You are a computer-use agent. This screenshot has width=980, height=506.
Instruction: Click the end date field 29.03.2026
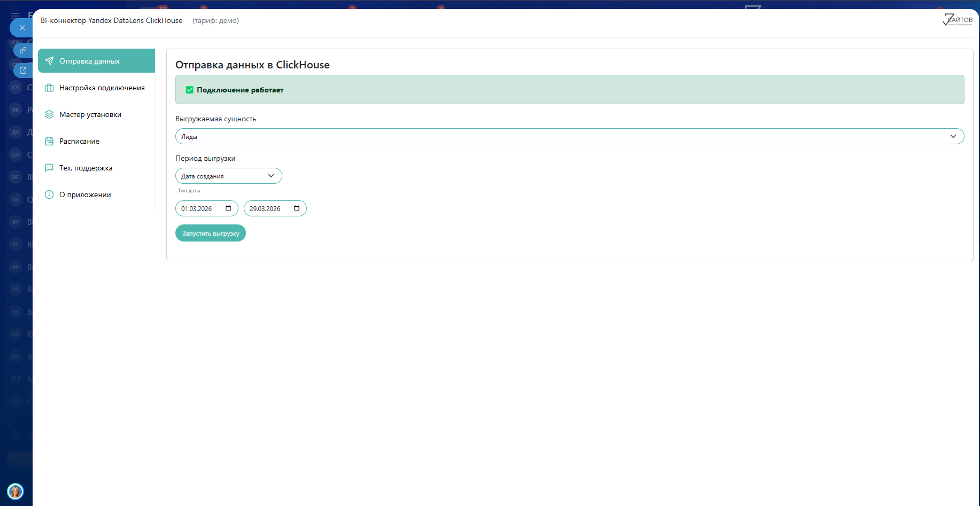(x=275, y=208)
